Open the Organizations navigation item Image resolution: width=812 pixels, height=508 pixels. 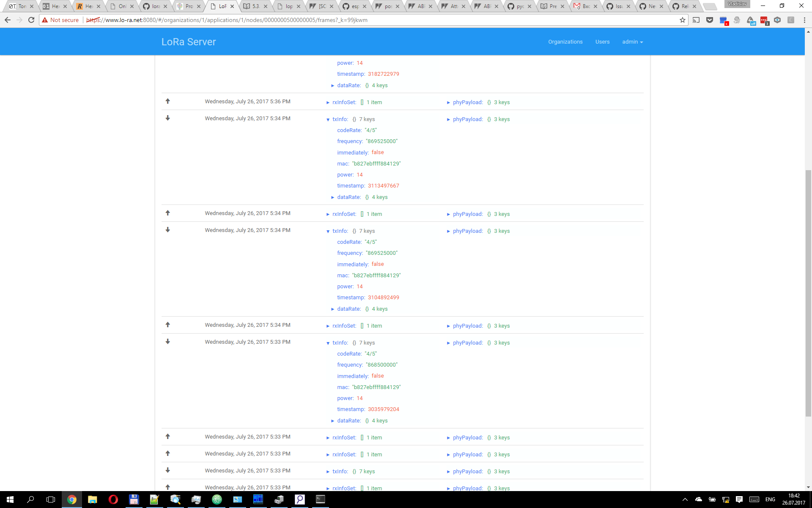[565, 41]
